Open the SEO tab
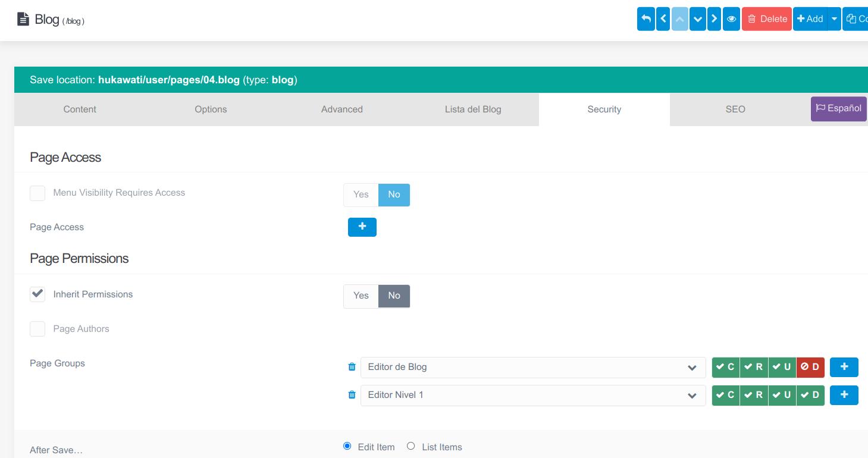The image size is (868, 458). pyautogui.click(x=735, y=109)
